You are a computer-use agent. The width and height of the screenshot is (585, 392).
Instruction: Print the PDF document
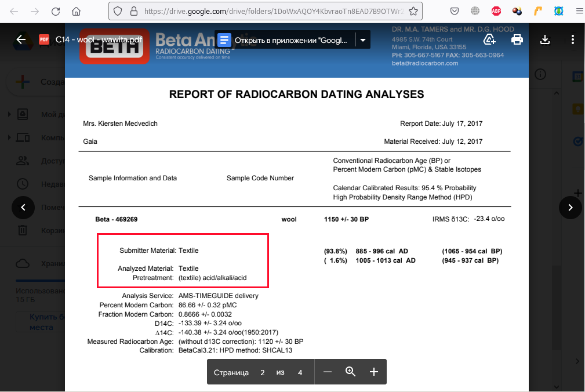[x=517, y=39]
